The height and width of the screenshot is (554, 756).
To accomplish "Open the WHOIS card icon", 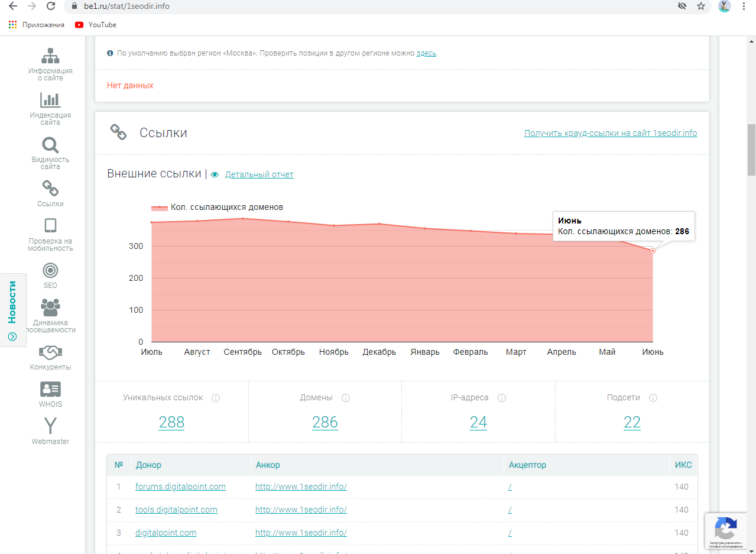I will pos(50,389).
